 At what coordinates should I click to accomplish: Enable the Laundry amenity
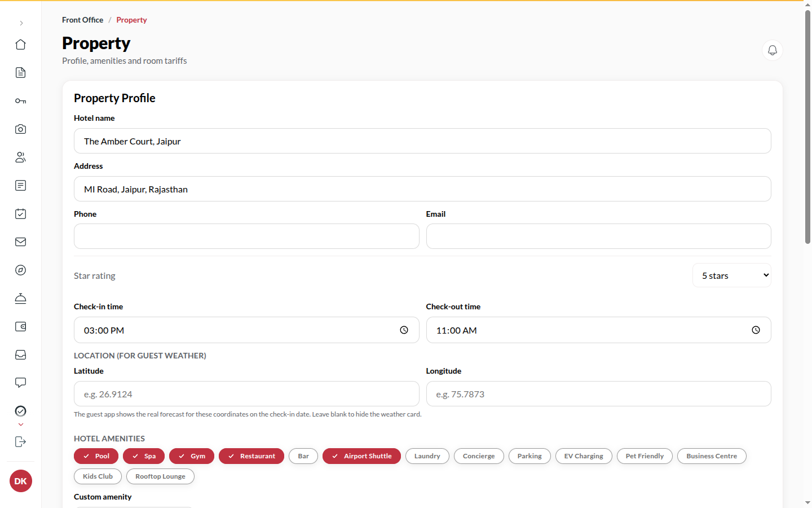[427, 456]
